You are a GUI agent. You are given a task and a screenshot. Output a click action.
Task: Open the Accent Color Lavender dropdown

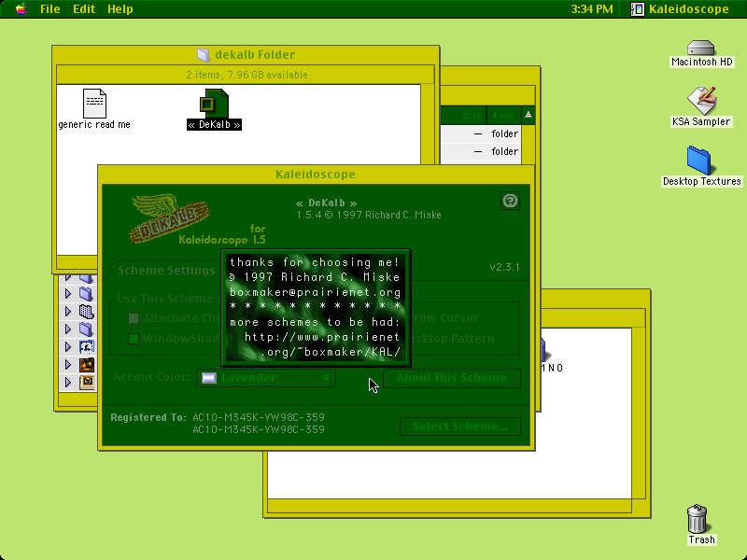click(x=266, y=378)
